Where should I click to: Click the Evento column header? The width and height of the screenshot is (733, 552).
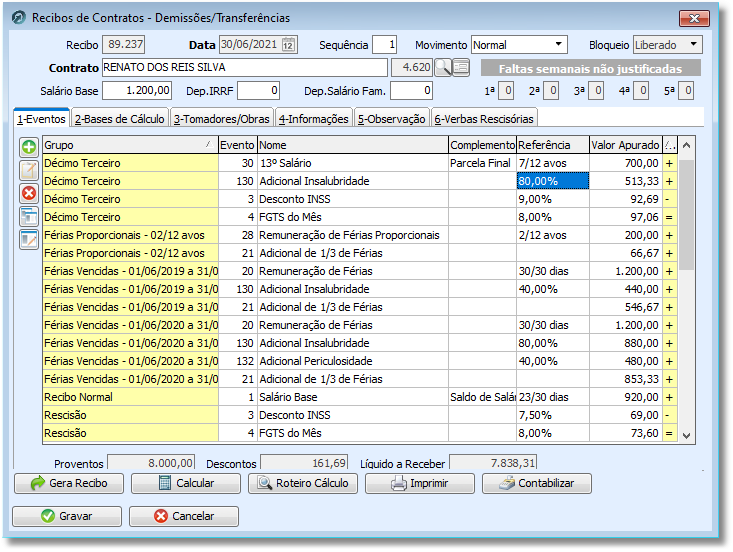pos(237,145)
